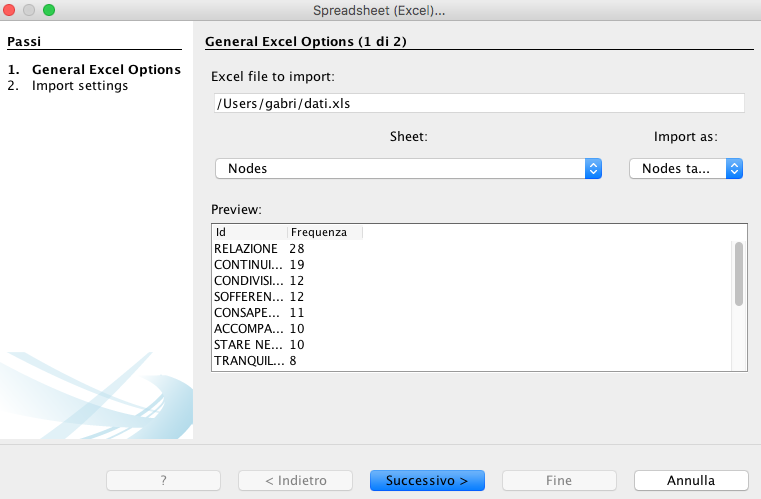
Task: Click the disabled Indietro button
Action: coord(295,481)
